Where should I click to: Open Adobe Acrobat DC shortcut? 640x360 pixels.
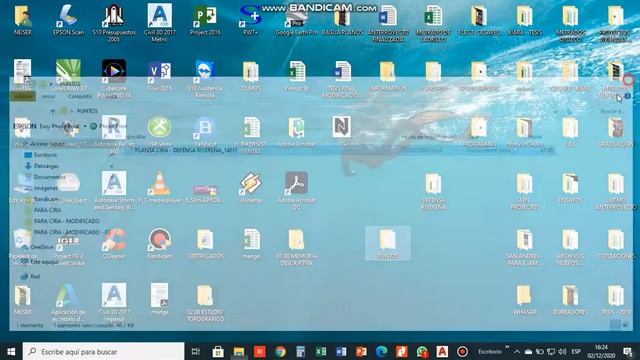click(x=296, y=191)
